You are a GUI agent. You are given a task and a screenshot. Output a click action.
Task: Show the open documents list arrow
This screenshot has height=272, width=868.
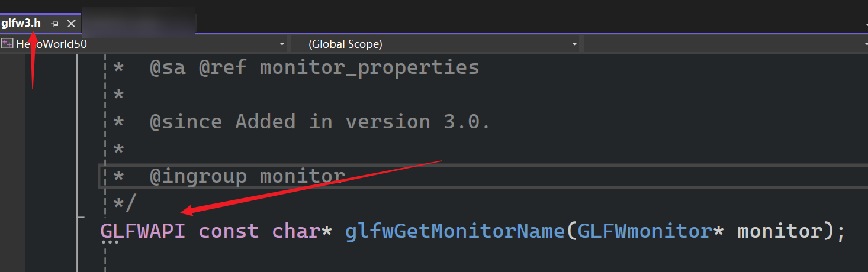[865, 22]
